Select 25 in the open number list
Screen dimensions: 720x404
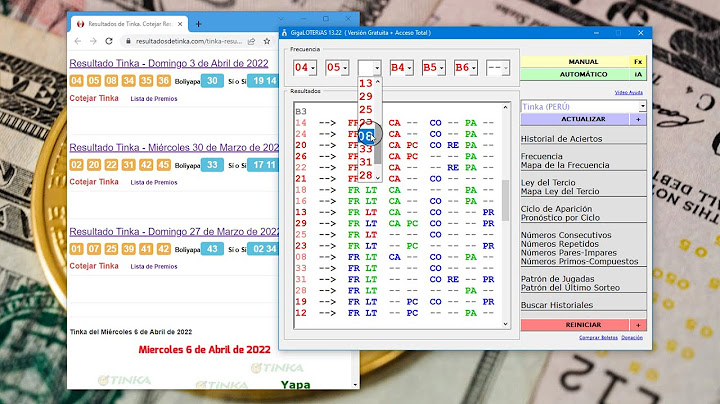tap(366, 110)
